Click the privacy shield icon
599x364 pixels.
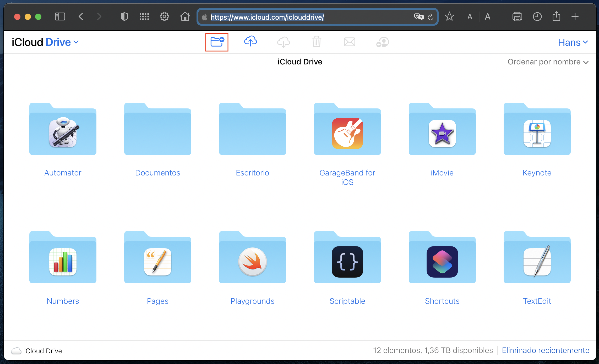pos(124,17)
